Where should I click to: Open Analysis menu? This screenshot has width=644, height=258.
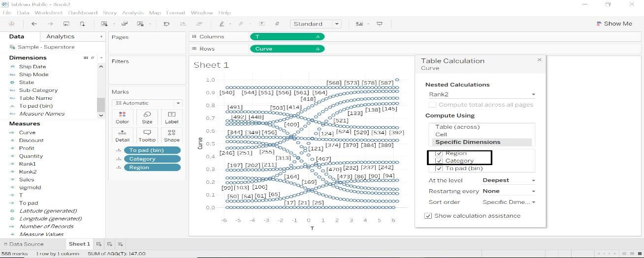pos(132,12)
